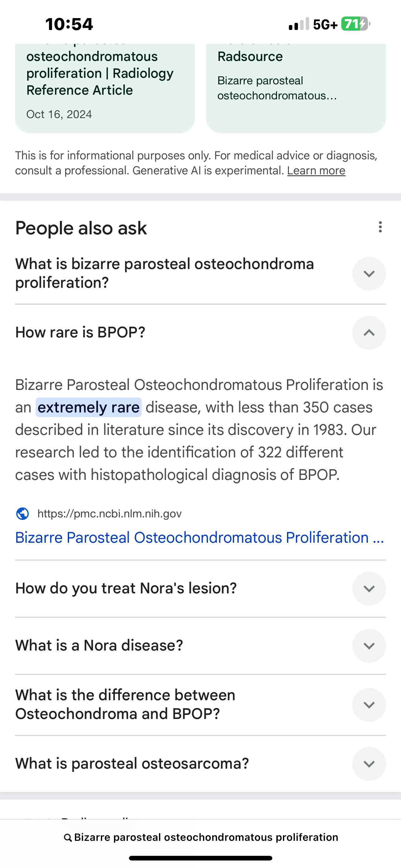Open People also ask three-dot menu
Viewport: 401px width, 868px height.
click(x=380, y=227)
